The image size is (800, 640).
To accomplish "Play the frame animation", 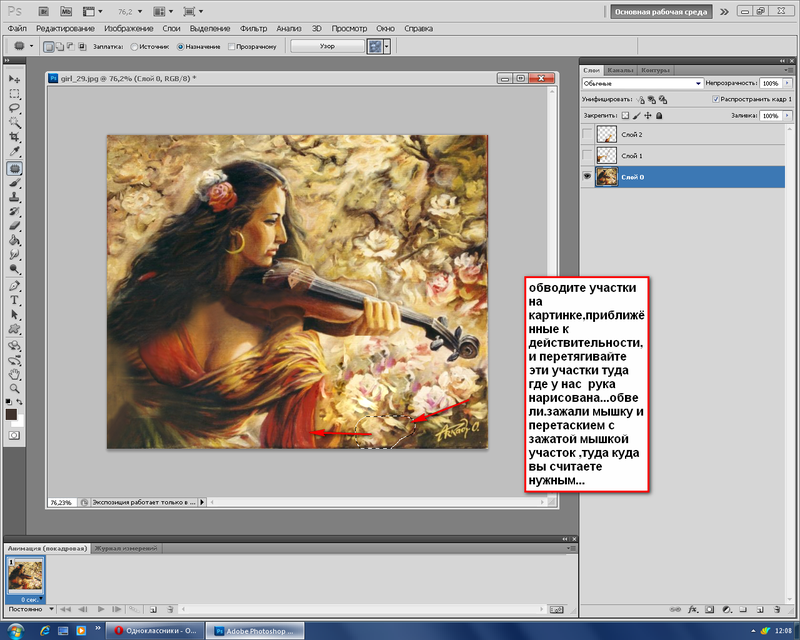I will [101, 609].
